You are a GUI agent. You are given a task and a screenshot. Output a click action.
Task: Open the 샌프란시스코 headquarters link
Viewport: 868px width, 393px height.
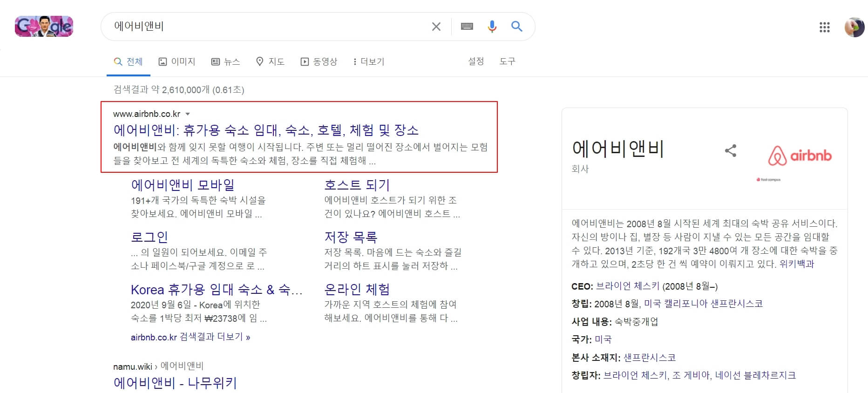pyautogui.click(x=649, y=358)
